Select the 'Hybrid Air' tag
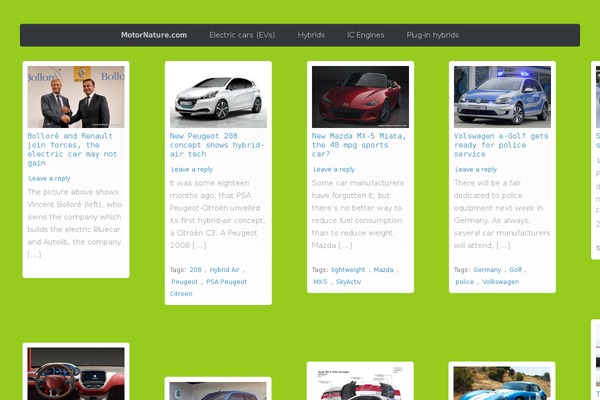Viewport: 600px width, 400px height. tap(224, 269)
